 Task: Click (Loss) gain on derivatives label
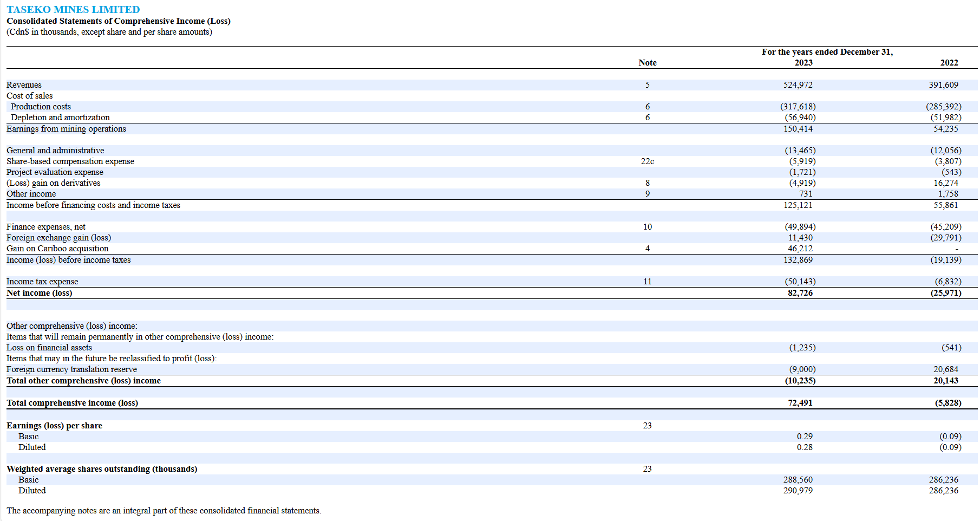(x=54, y=183)
